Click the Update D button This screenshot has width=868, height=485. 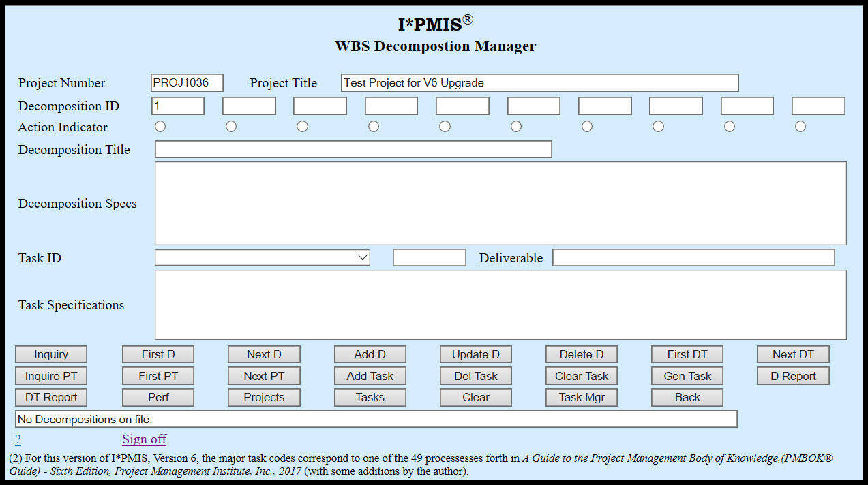tap(475, 354)
